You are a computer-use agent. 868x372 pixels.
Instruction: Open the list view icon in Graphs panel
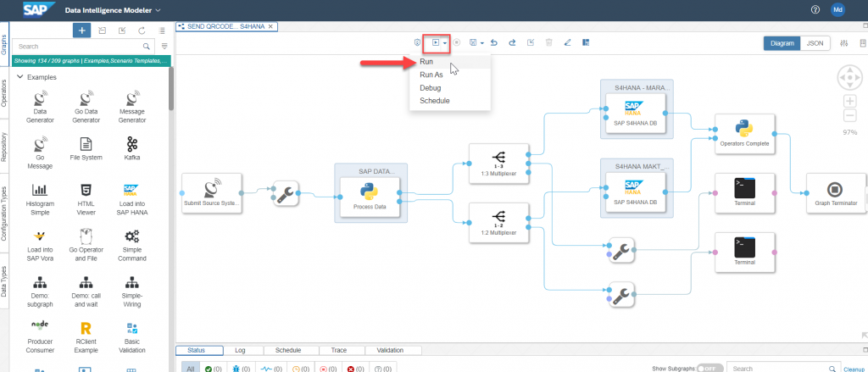(x=162, y=31)
